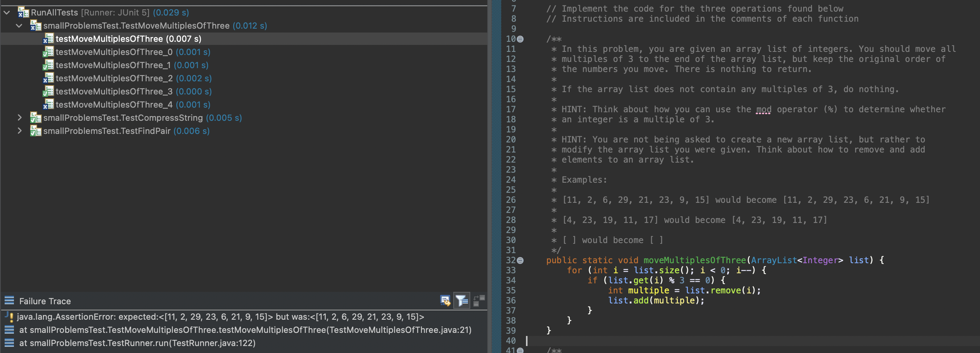Image resolution: width=980 pixels, height=353 pixels.
Task: Expand the smallProblemsTest.TestFindPair node
Action: point(19,131)
